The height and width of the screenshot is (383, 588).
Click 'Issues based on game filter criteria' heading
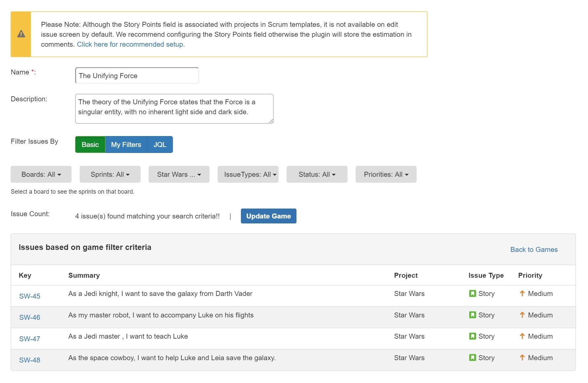85,247
